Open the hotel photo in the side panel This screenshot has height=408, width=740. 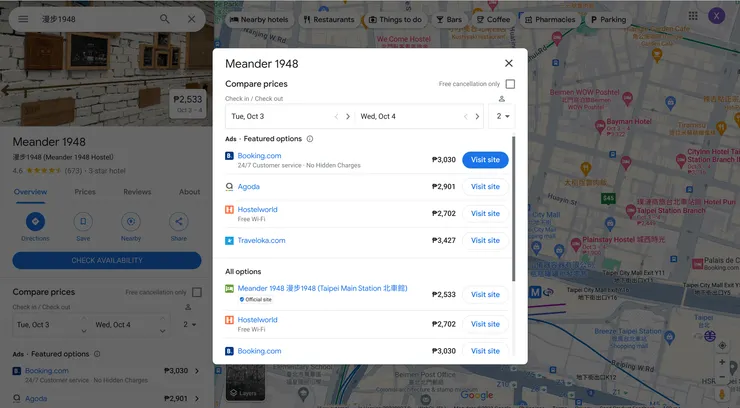[107, 79]
